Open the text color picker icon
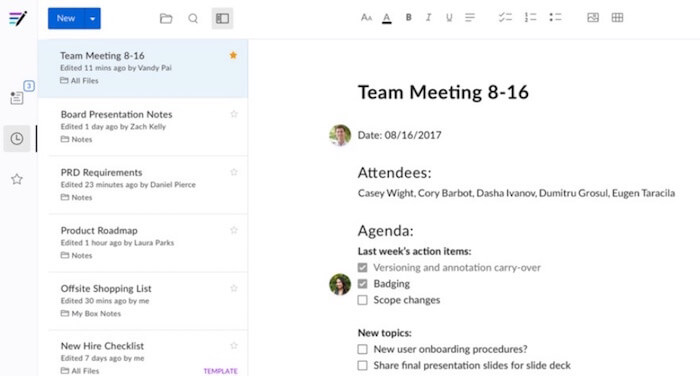 pos(387,18)
